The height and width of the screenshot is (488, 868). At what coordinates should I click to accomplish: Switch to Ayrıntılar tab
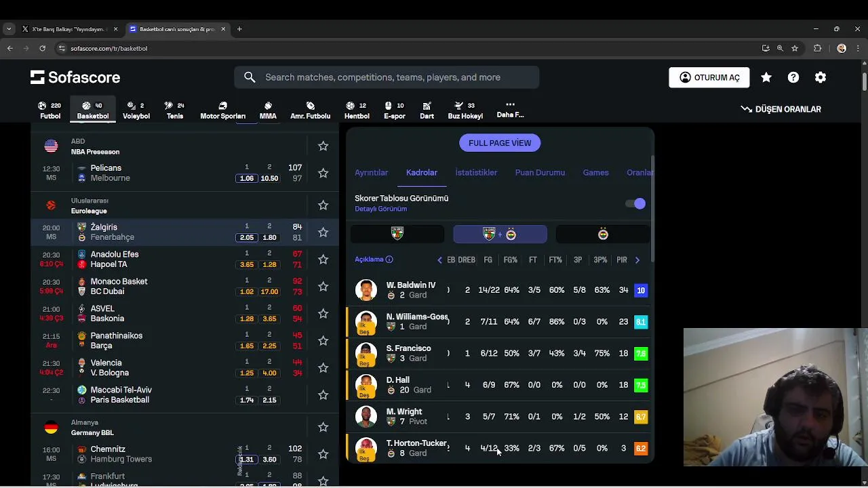coord(371,173)
